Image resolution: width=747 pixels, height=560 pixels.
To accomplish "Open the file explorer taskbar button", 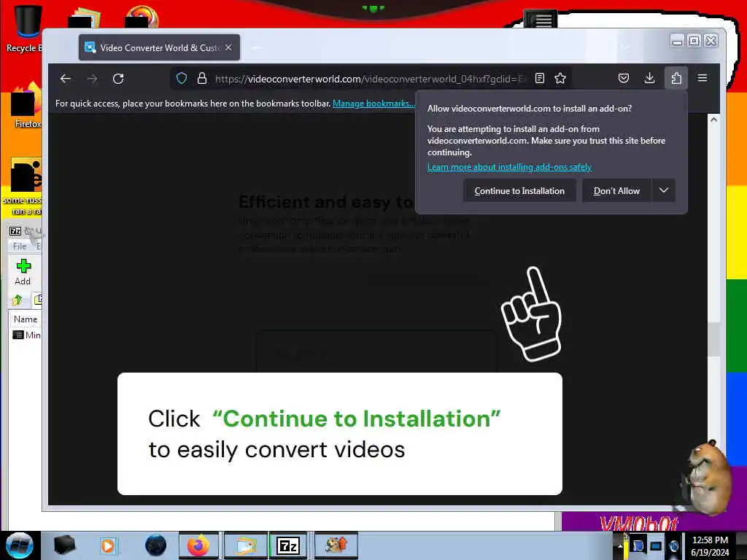I will (x=245, y=545).
